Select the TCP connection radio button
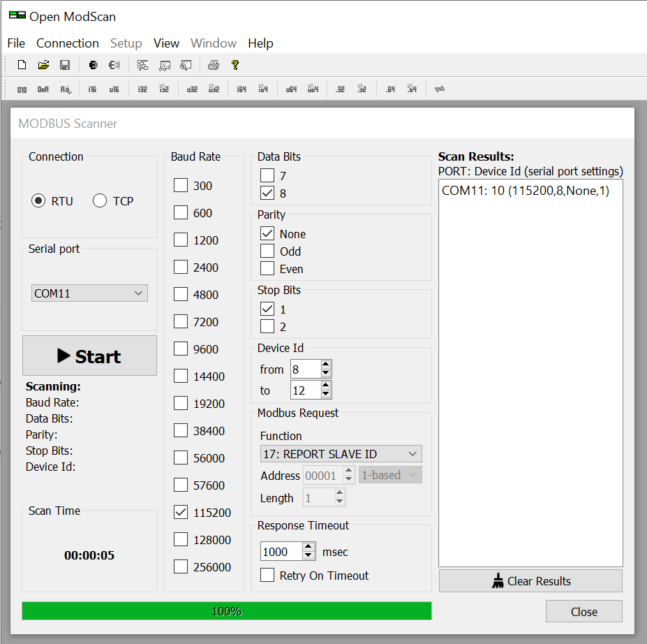The height and width of the screenshot is (644, 647). click(100, 201)
